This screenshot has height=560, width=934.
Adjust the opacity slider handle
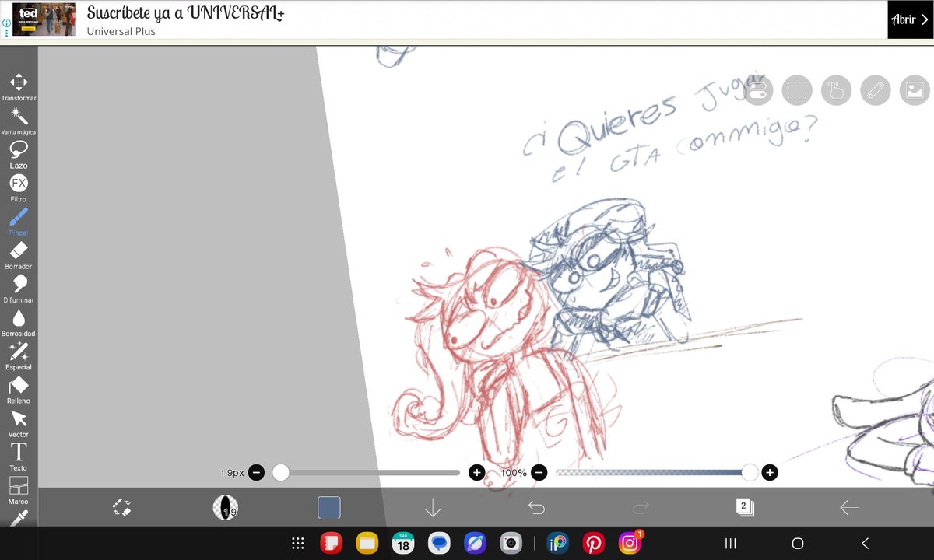tap(750, 472)
